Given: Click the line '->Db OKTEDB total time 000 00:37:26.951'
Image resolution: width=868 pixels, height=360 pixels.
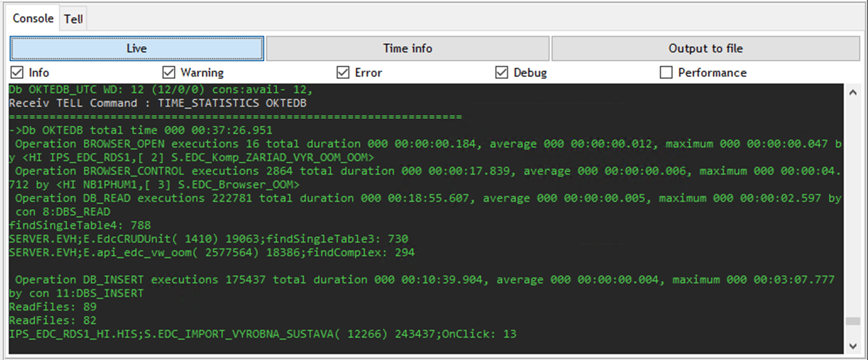Looking at the screenshot, I should click(141, 130).
